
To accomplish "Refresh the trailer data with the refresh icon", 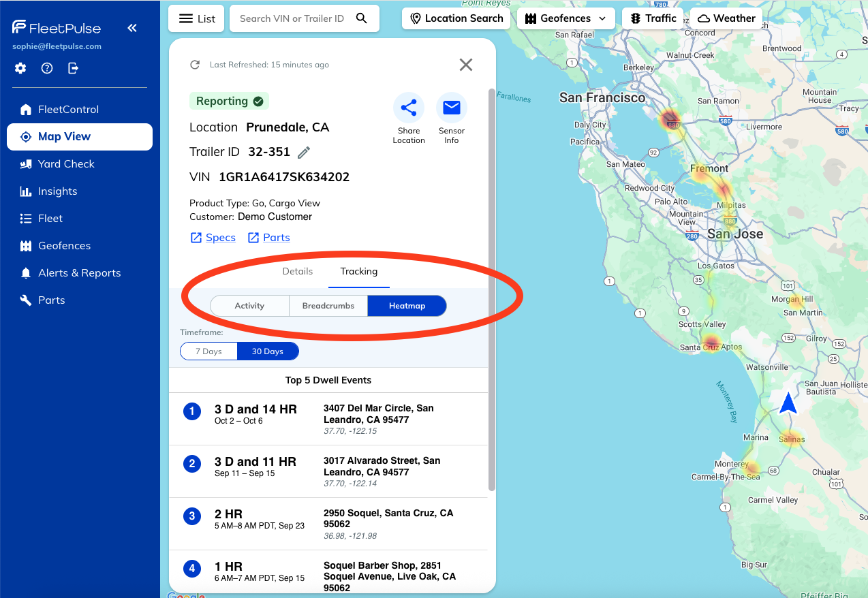I will click(195, 65).
